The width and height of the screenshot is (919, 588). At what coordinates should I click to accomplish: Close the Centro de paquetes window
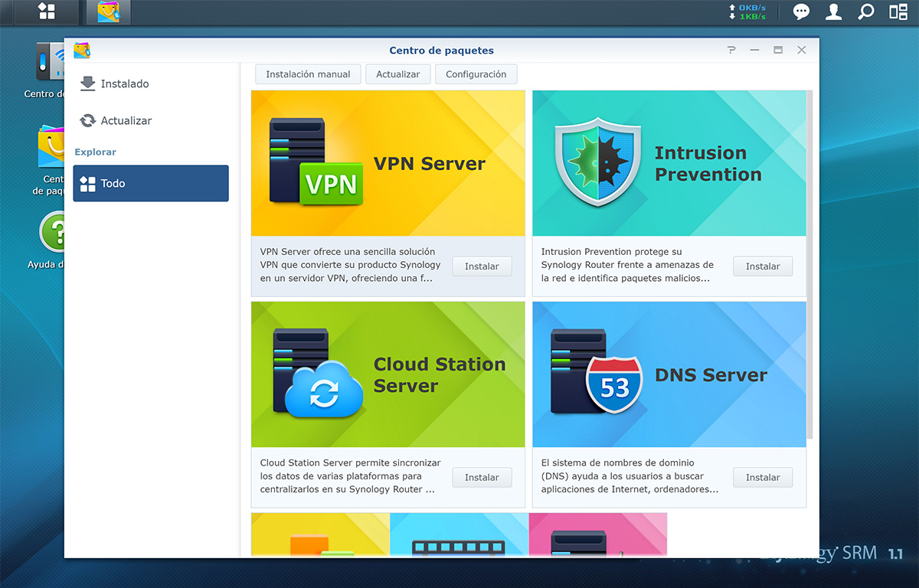802,50
